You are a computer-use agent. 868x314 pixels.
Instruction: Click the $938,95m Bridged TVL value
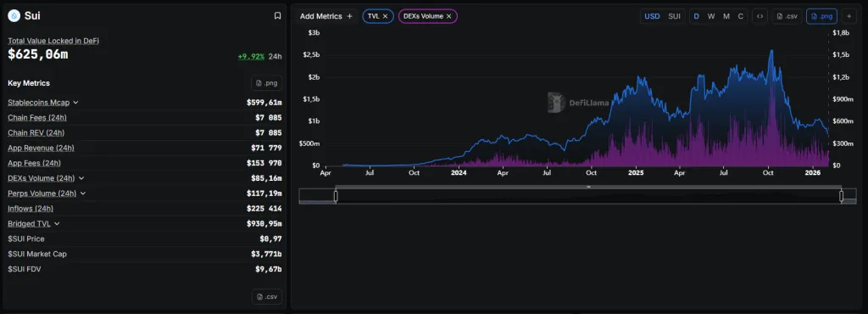coord(264,224)
